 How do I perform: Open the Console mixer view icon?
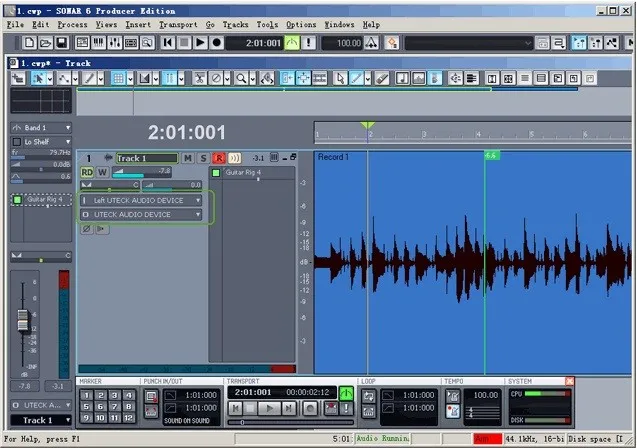point(115,43)
